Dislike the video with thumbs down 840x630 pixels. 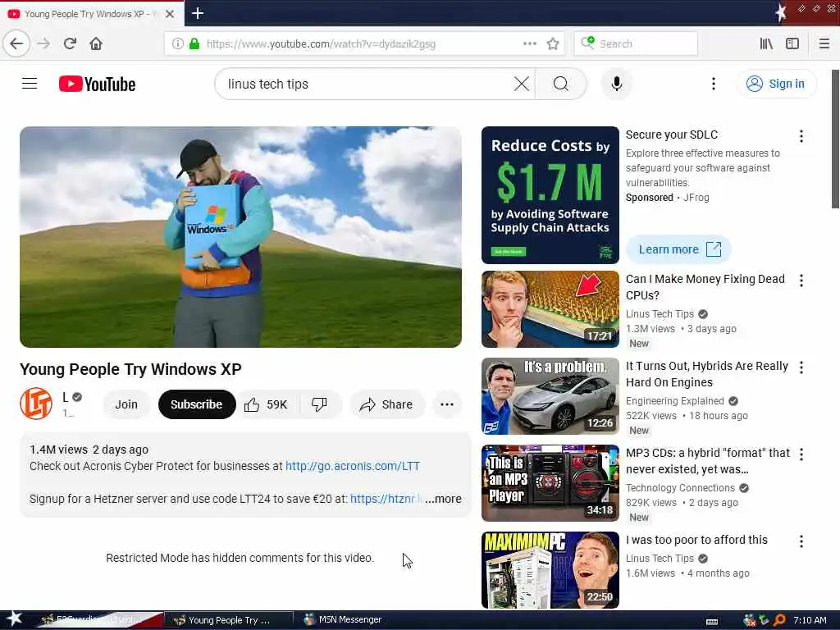320,404
